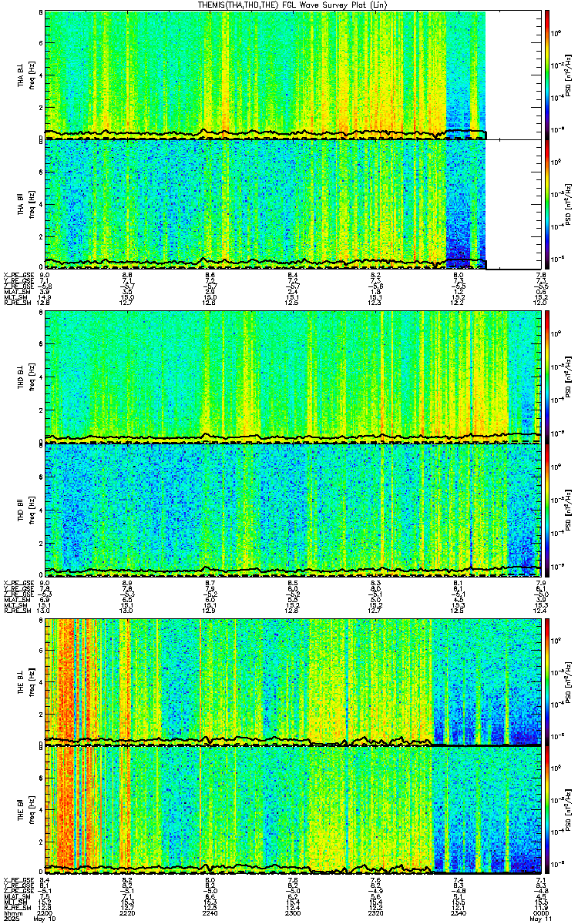Click the THA B-parallel PSD color bar
The width and height of the screenshot is (578, 924).
click(547, 204)
